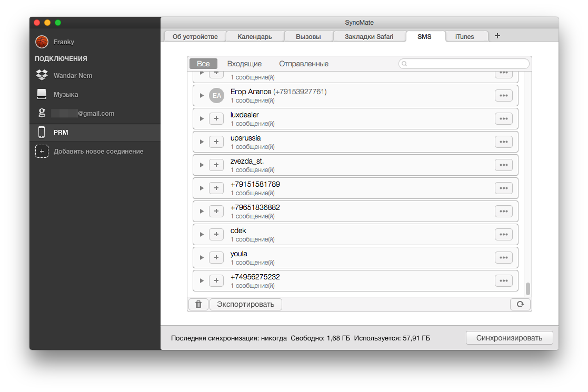Click the refresh messages icon
This screenshot has height=392, width=588.
[x=520, y=304]
